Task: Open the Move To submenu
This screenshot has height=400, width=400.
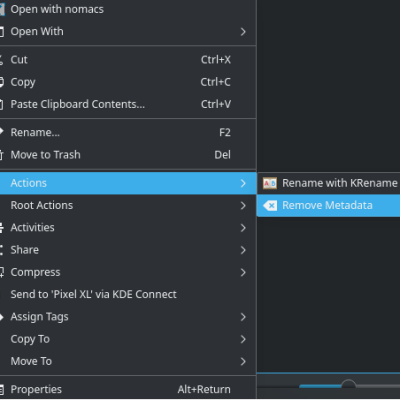Action: pyautogui.click(x=128, y=361)
